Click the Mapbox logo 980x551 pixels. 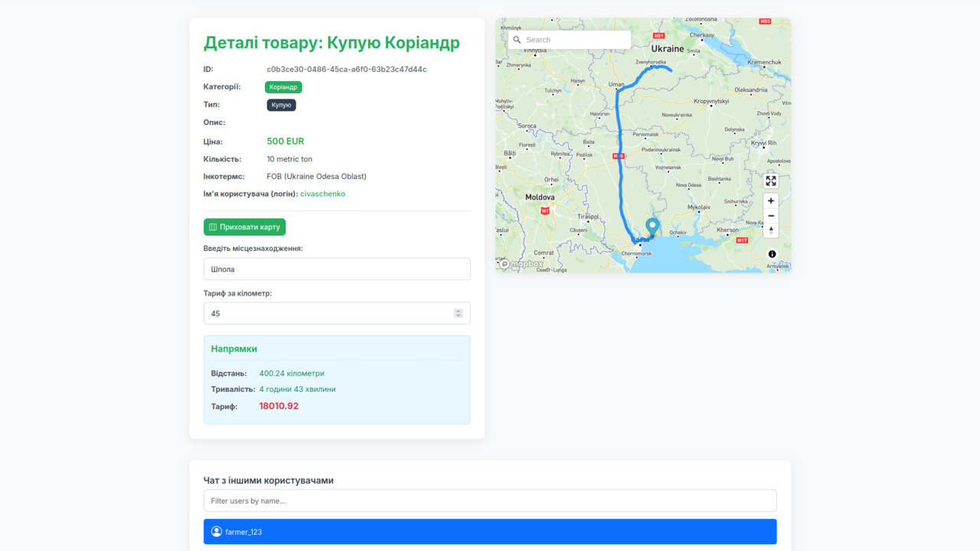tap(522, 264)
